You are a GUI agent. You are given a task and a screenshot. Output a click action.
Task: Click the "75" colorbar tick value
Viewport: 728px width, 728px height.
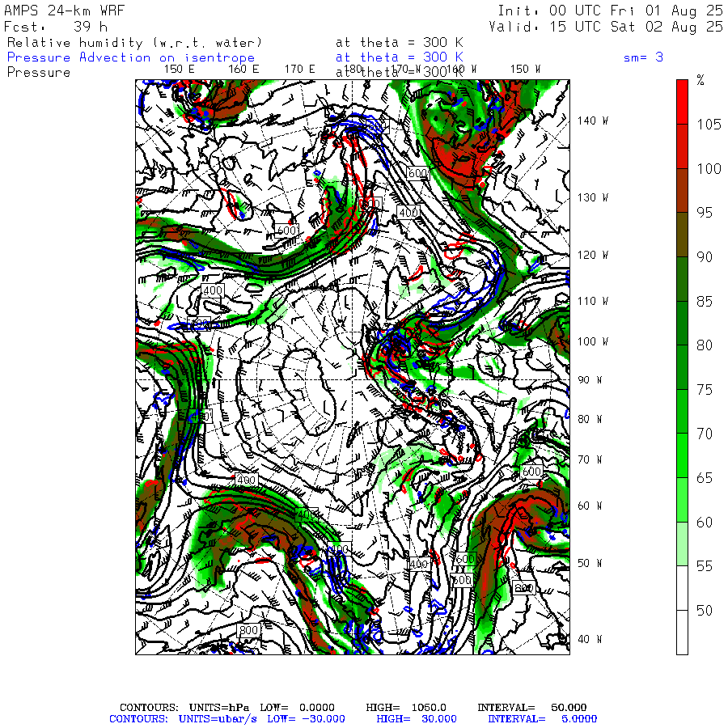point(705,390)
